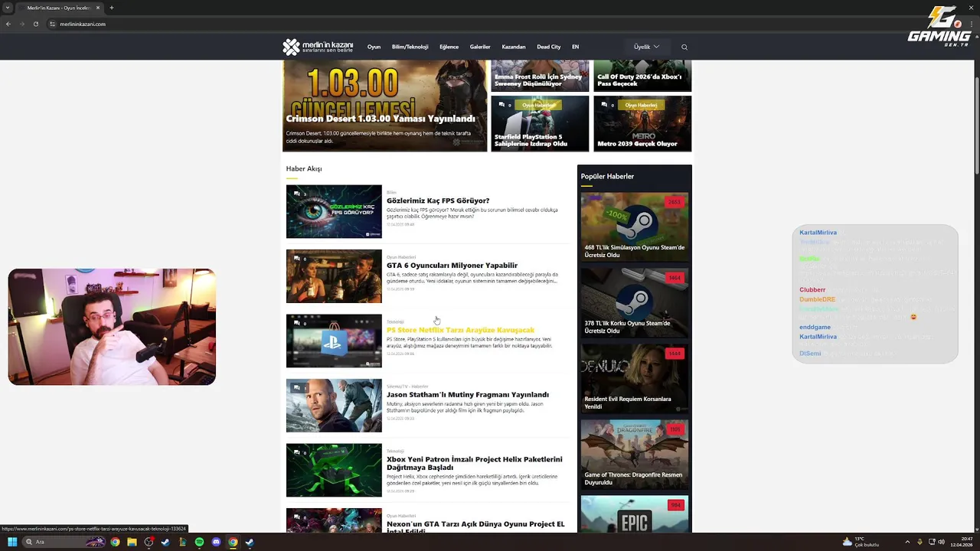This screenshot has width=980, height=551.
Task: Open Gözlerimiz Kaç FPS Görüyor? headline
Action: [438, 201]
